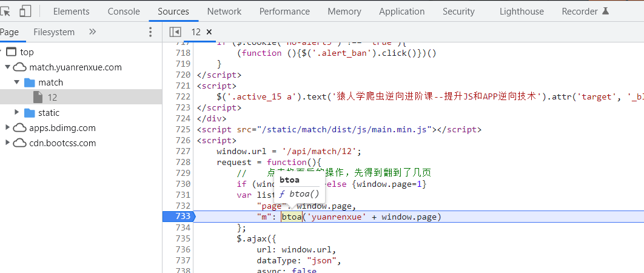Image resolution: width=644 pixels, height=273 pixels.
Task: Add a breakpoint at line 735
Action: tap(183, 238)
